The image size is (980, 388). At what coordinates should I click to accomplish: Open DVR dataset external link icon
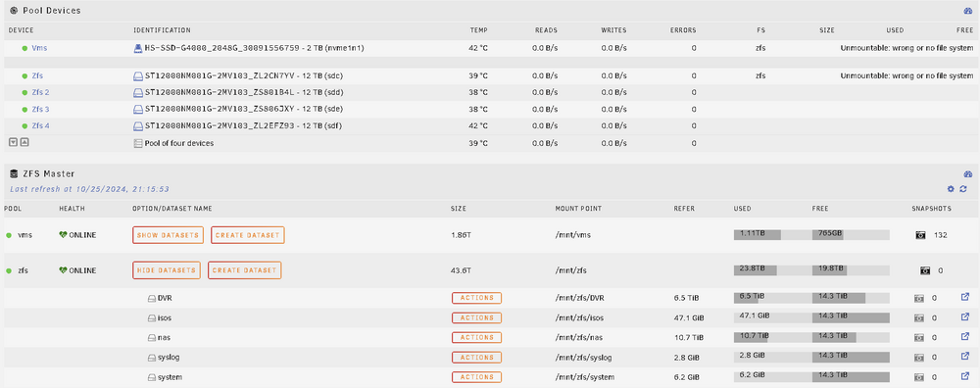(x=964, y=298)
